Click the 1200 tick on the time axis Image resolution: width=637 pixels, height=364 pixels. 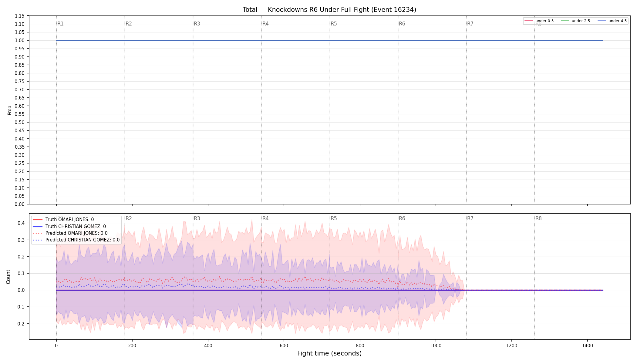tap(512, 345)
